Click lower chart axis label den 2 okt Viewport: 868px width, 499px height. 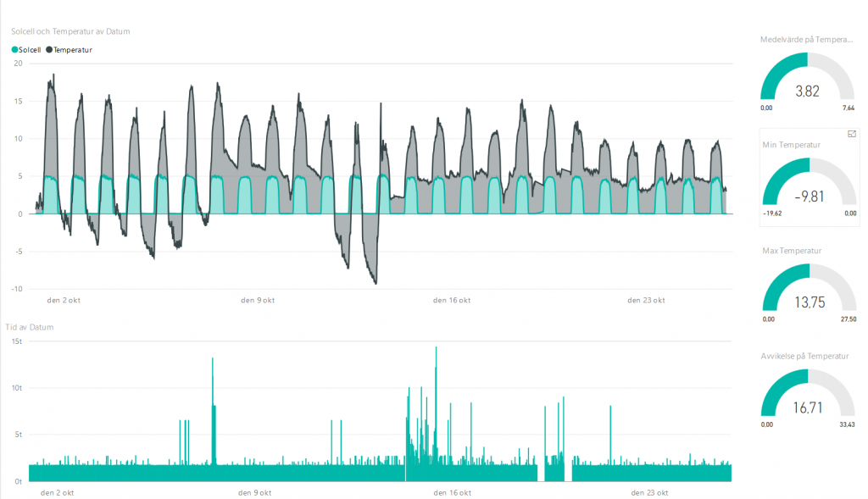57,492
